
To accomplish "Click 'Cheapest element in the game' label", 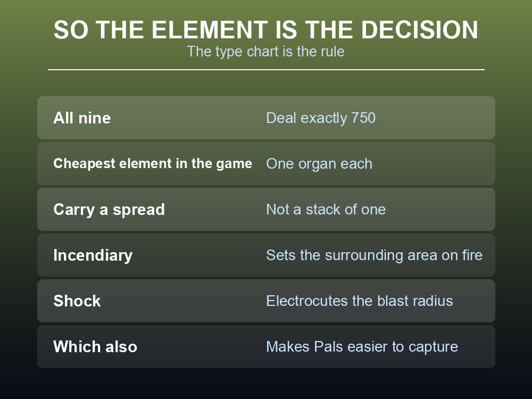I will (x=153, y=163).
